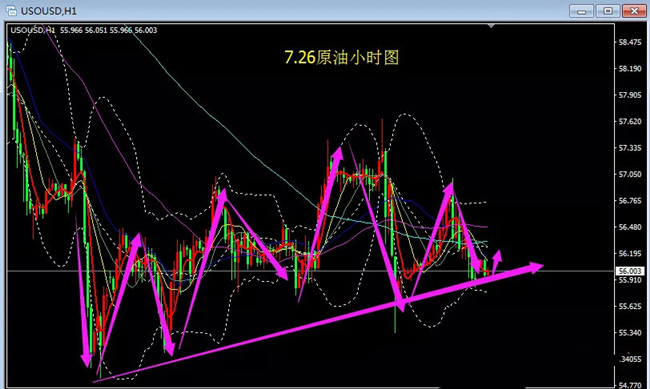Screen dimensions: 650x389
Task: Click the horizontal gray price line
Action: [310, 271]
